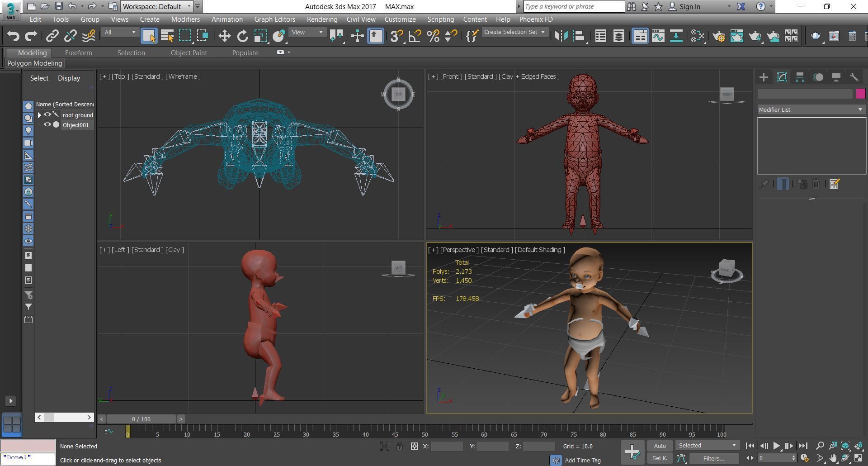Toggle Percent Snap button
Viewport: 868px width, 466px height.
433,36
